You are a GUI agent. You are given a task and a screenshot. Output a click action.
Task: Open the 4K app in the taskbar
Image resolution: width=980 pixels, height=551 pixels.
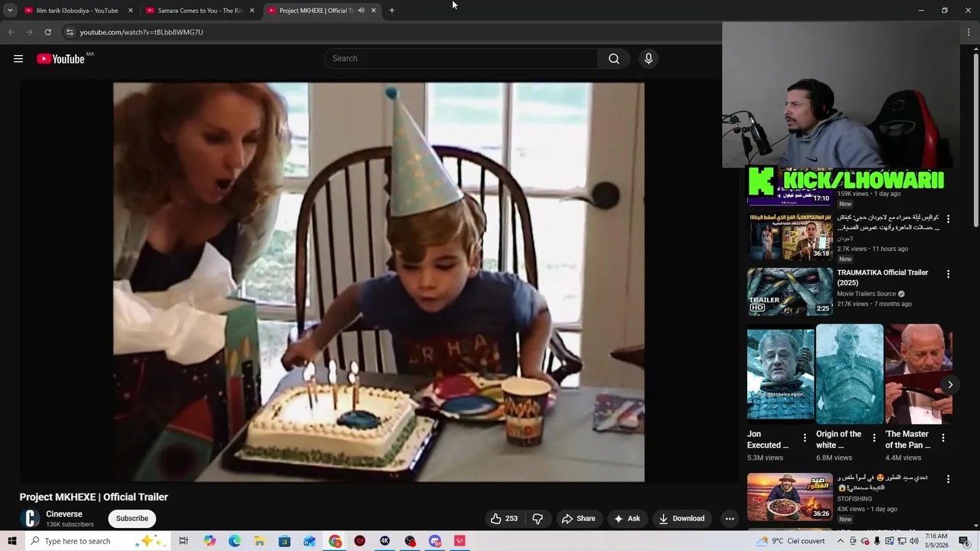pyautogui.click(x=385, y=541)
